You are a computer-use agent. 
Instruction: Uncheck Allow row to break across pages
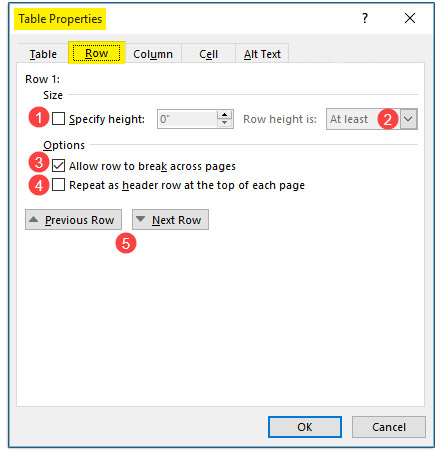pos(59,165)
